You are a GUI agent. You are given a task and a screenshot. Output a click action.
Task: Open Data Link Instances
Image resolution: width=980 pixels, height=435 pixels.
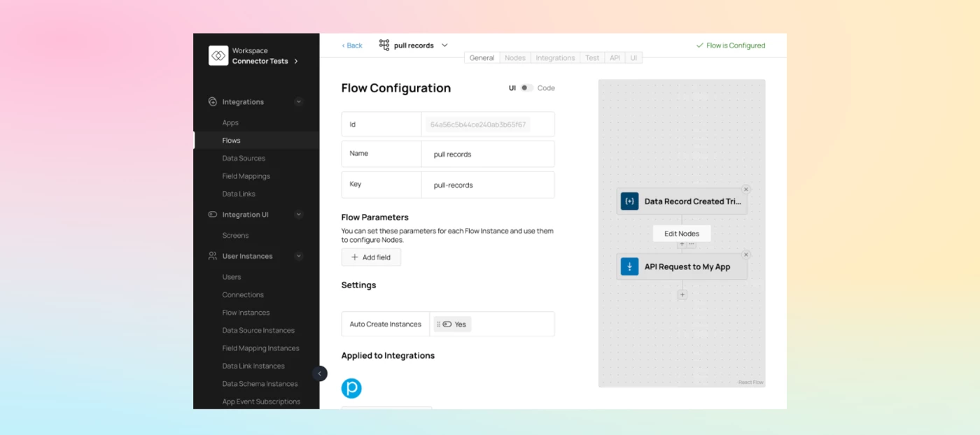[253, 366]
